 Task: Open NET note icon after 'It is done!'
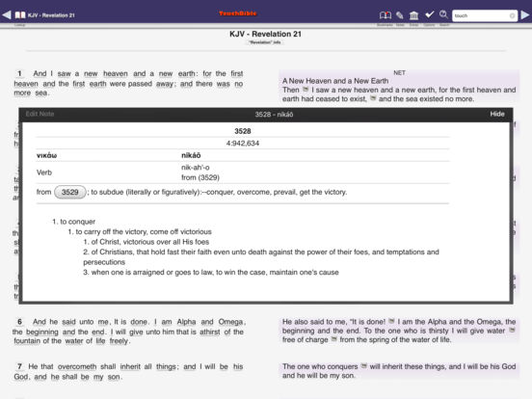[391, 321]
